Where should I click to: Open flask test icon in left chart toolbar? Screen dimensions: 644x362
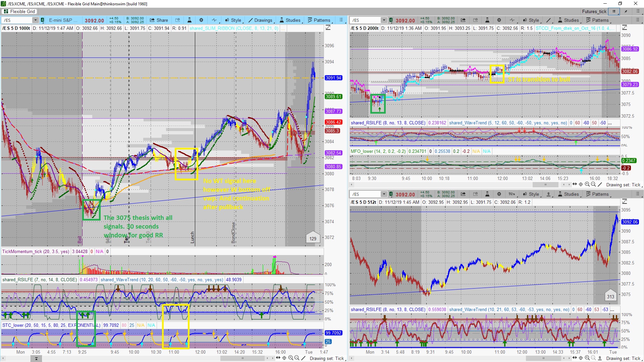(x=189, y=20)
